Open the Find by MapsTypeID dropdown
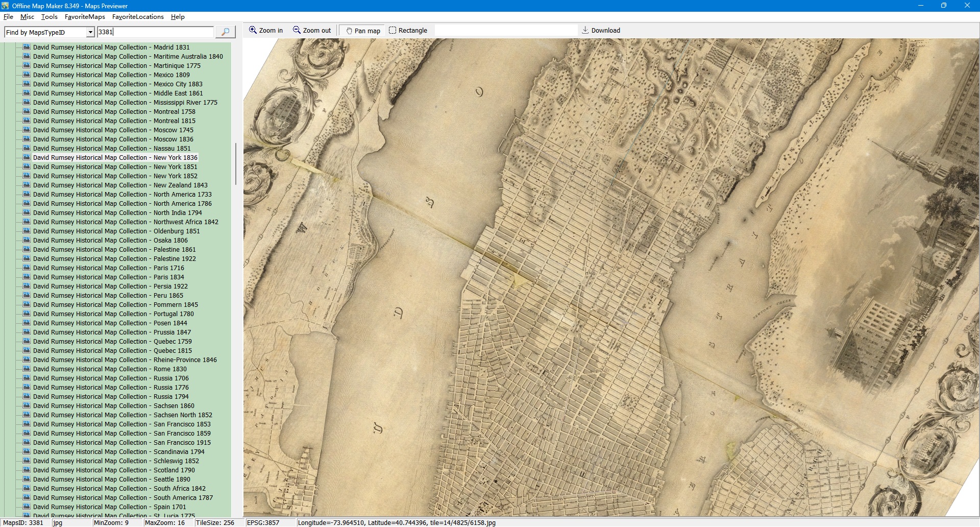The width and height of the screenshot is (980, 527). coord(90,32)
